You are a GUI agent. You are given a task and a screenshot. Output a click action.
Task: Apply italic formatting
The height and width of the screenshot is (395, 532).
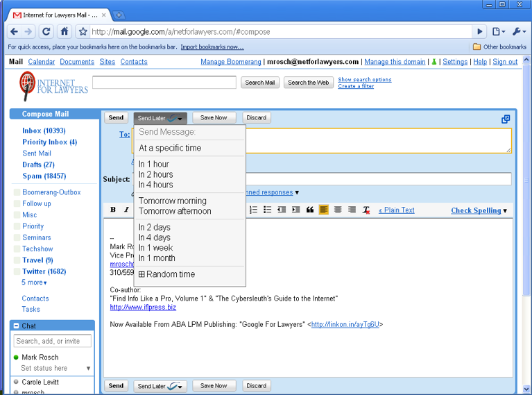click(x=126, y=210)
